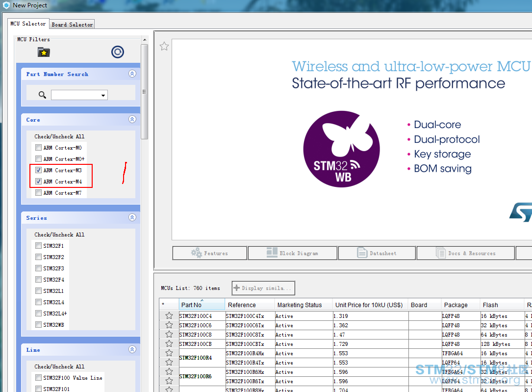
Task: Check the STM32F101 line filter
Action: click(38, 389)
